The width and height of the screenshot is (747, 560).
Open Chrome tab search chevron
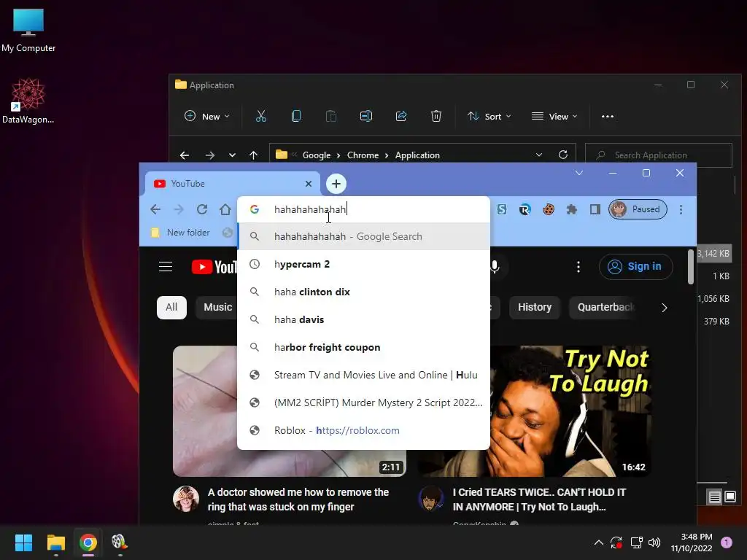[578, 173]
